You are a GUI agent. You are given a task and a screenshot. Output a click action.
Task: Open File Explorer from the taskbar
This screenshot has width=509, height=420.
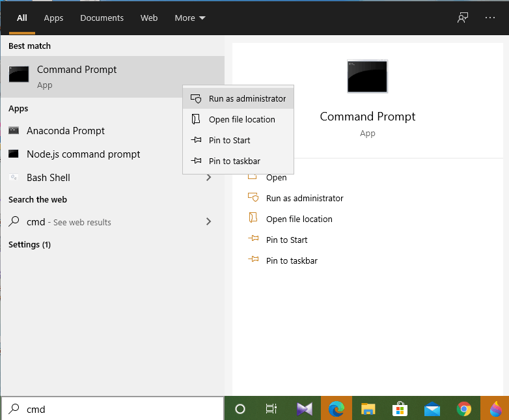368,409
